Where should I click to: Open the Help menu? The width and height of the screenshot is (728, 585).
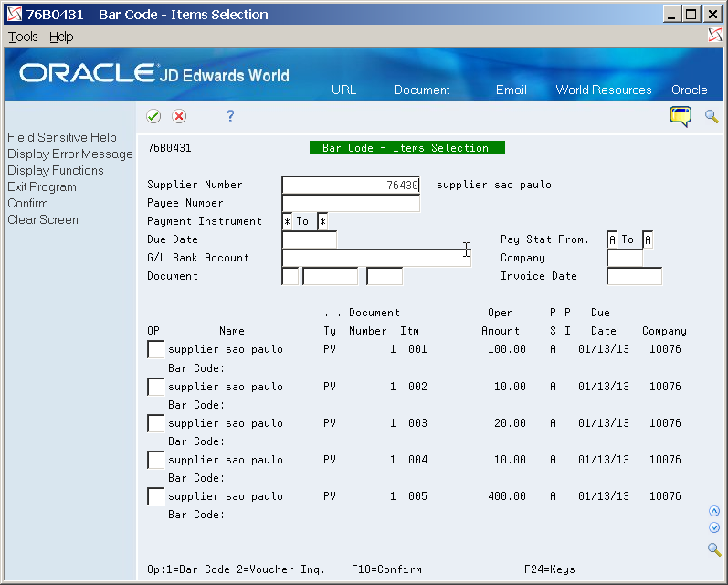click(61, 37)
